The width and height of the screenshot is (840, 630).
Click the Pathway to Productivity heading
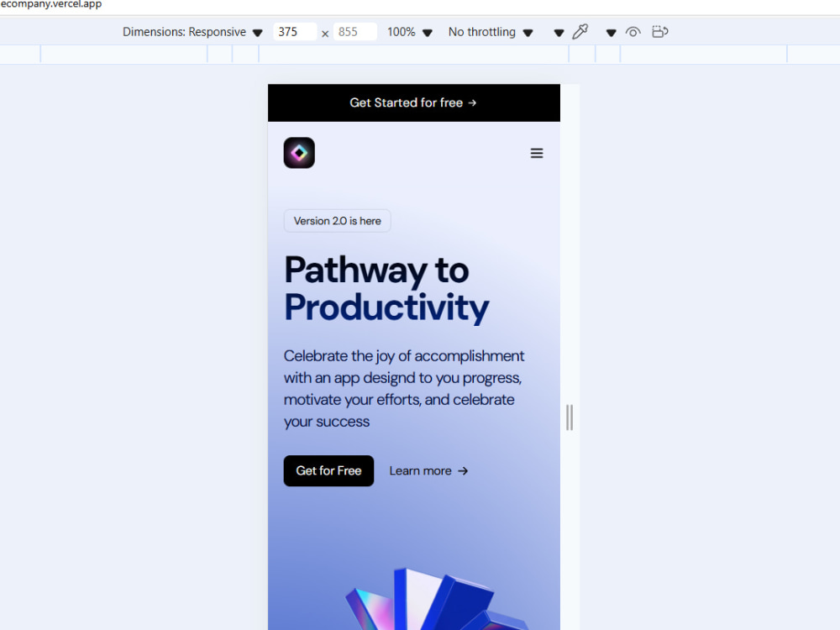tap(386, 289)
